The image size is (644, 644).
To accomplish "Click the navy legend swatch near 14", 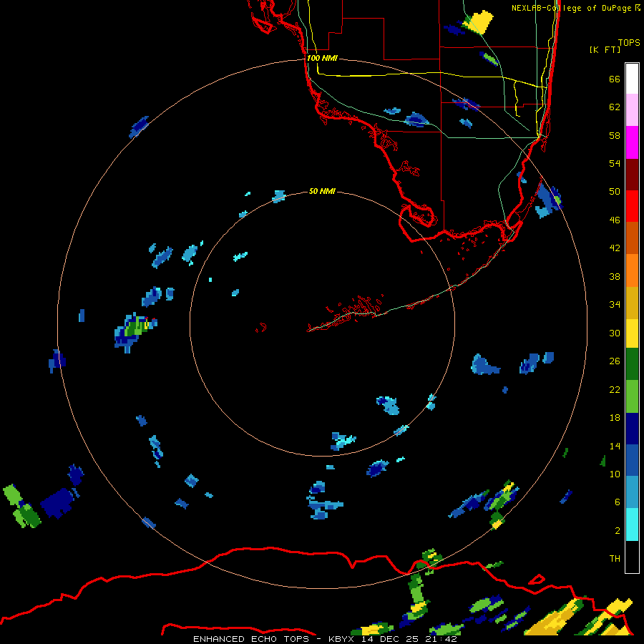I will click(x=632, y=429).
